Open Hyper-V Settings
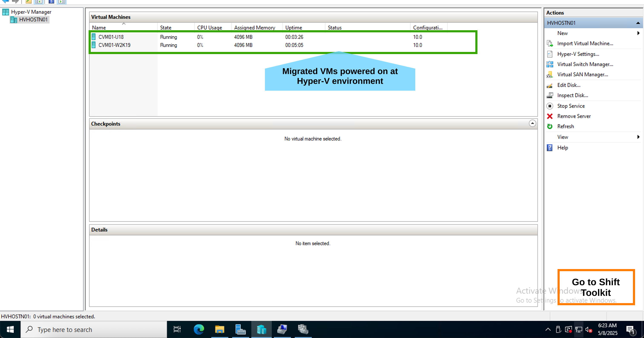 578,54
